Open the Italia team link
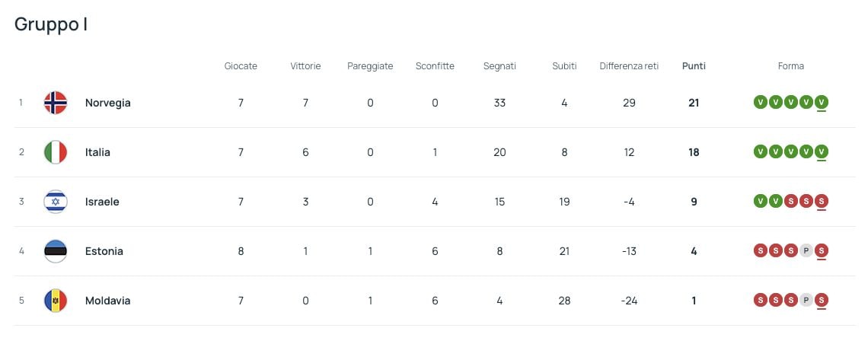The height and width of the screenshot is (344, 868). [97, 152]
